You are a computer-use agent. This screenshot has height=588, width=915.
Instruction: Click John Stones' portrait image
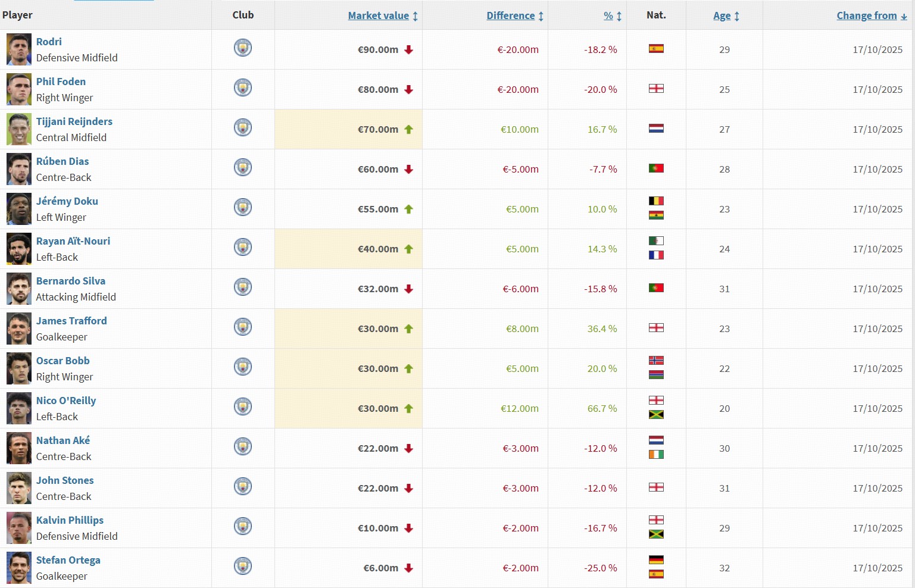19,488
